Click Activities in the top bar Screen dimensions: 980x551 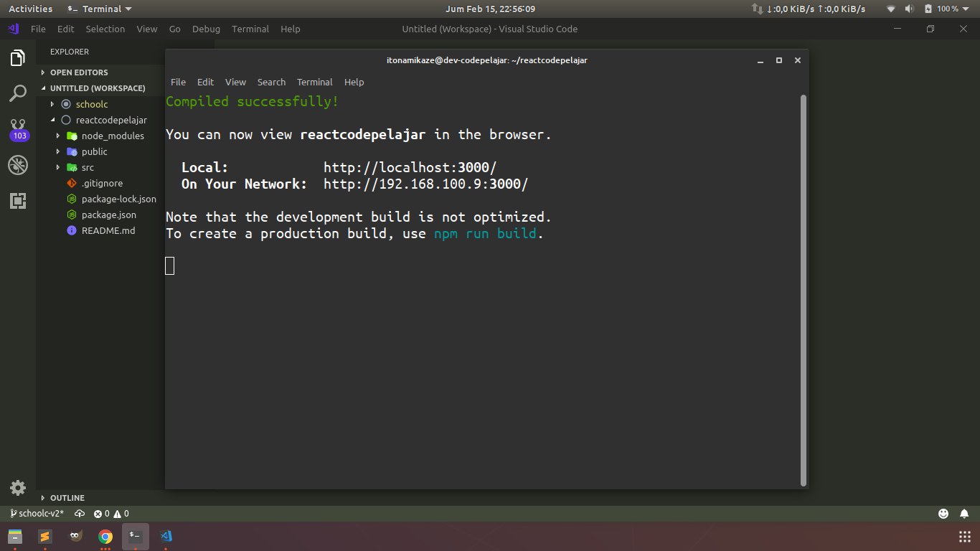30,9
